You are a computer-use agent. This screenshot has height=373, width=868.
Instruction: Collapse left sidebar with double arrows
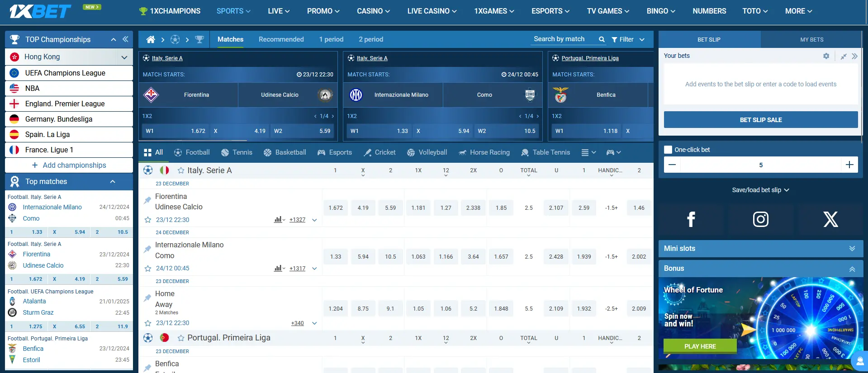tap(125, 39)
